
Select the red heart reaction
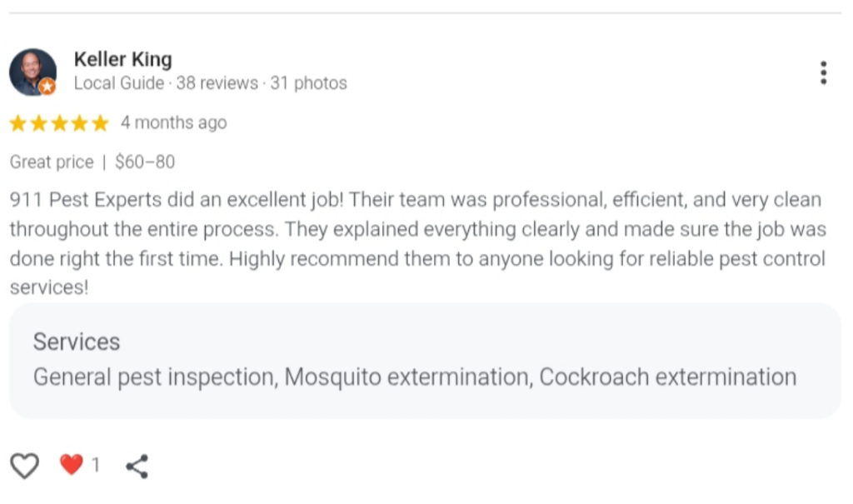point(72,466)
